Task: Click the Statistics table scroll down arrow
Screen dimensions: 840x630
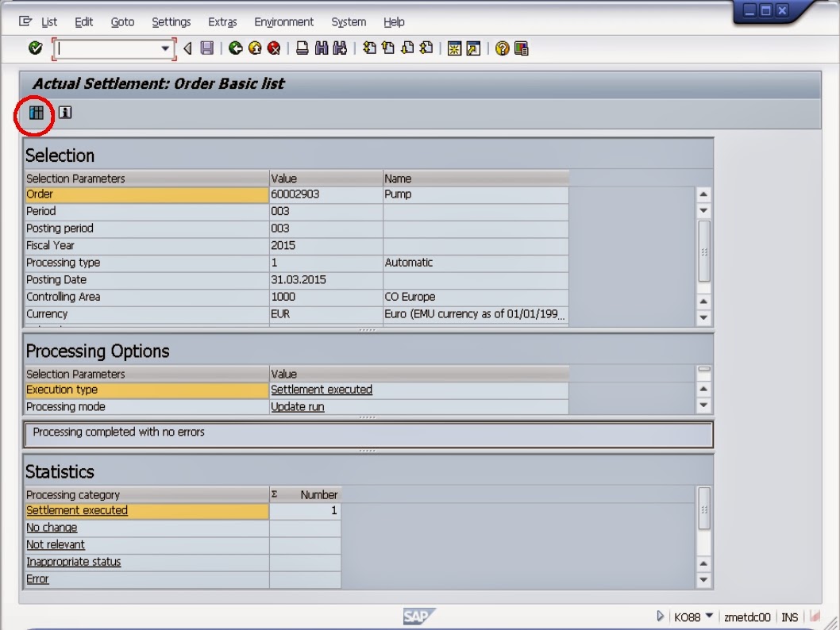Action: tap(703, 580)
